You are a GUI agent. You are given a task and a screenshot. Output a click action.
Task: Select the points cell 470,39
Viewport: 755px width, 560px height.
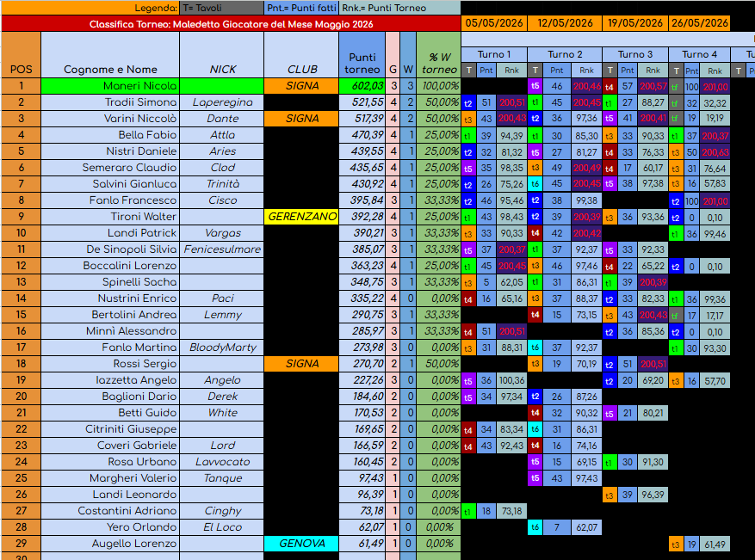pyautogui.click(x=362, y=135)
